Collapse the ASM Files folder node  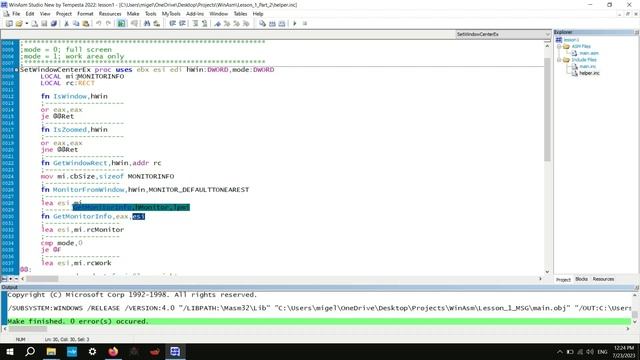point(559,47)
